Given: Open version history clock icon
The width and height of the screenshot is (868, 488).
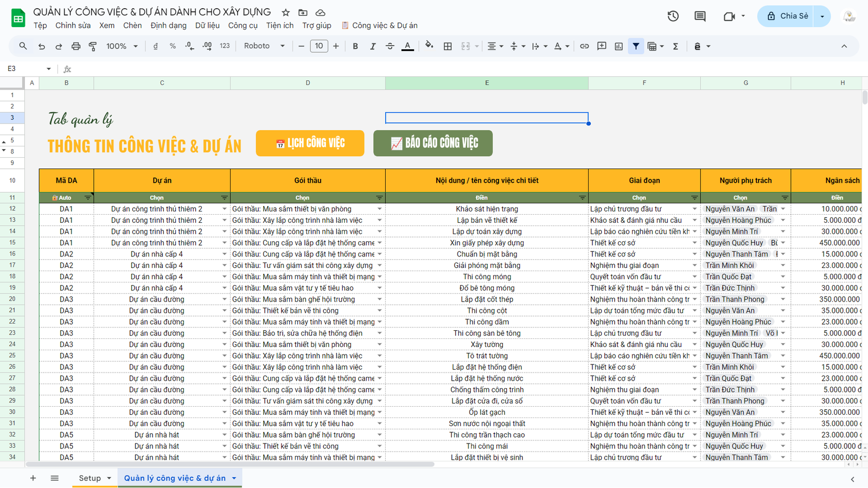Looking at the screenshot, I should point(673,16).
